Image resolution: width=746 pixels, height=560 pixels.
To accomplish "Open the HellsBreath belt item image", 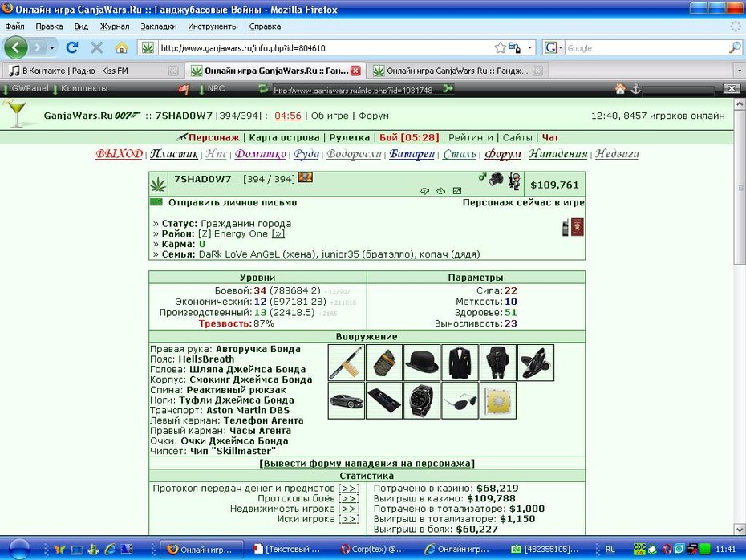I will (x=384, y=363).
